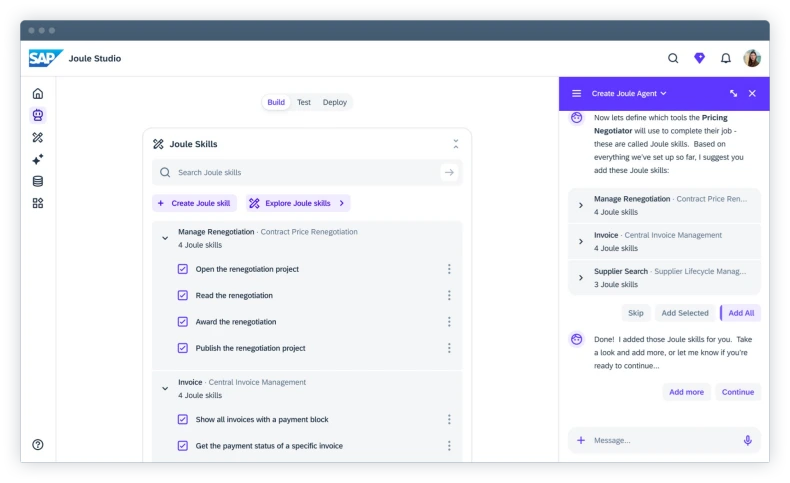Click the Continue button
Viewport: 790px width, 483px height.
point(738,392)
